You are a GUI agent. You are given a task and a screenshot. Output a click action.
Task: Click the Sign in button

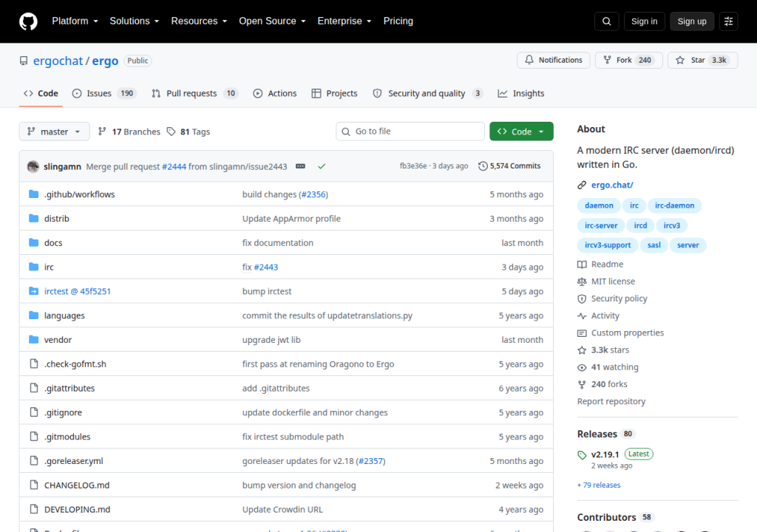click(x=644, y=21)
